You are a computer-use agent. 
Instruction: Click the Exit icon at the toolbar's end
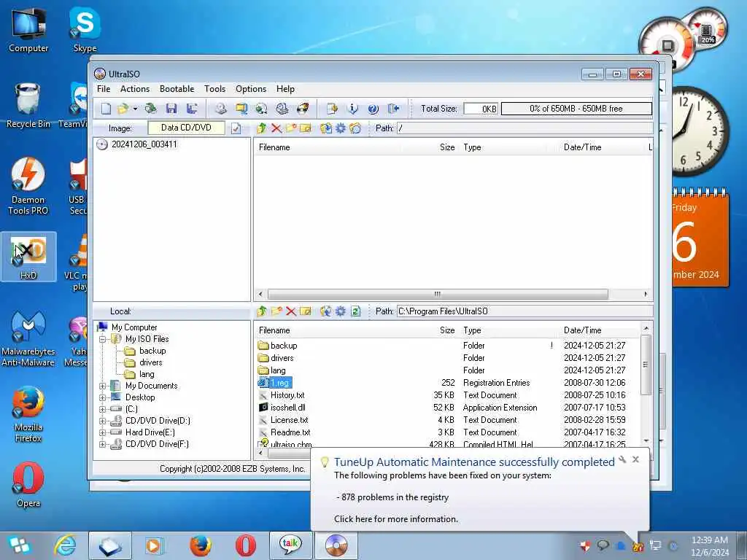(393, 109)
